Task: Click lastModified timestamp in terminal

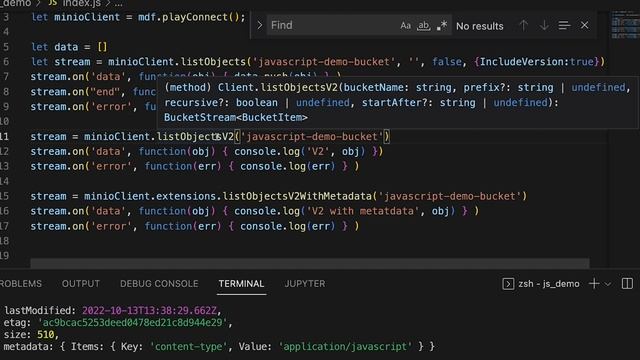Action: click(149, 311)
